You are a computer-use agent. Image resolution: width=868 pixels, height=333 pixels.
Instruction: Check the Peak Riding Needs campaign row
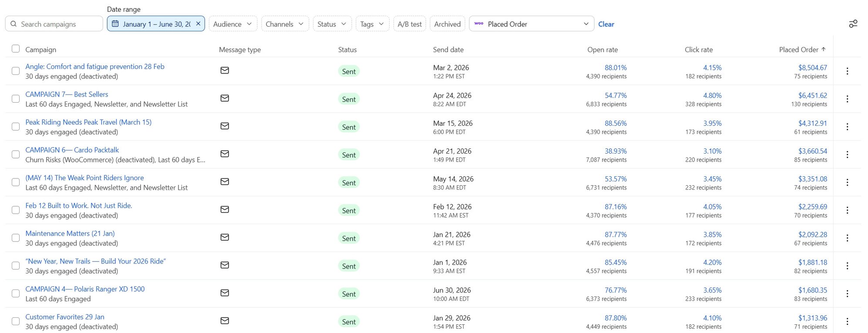pos(16,127)
